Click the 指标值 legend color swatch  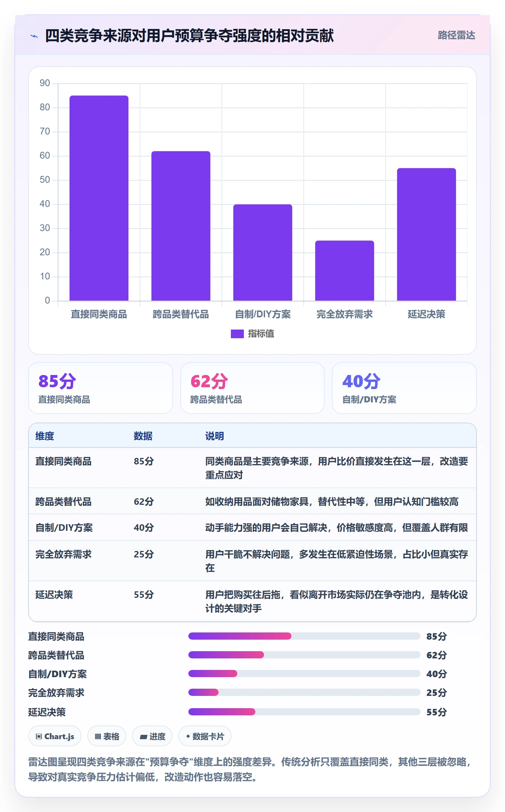tap(237, 334)
